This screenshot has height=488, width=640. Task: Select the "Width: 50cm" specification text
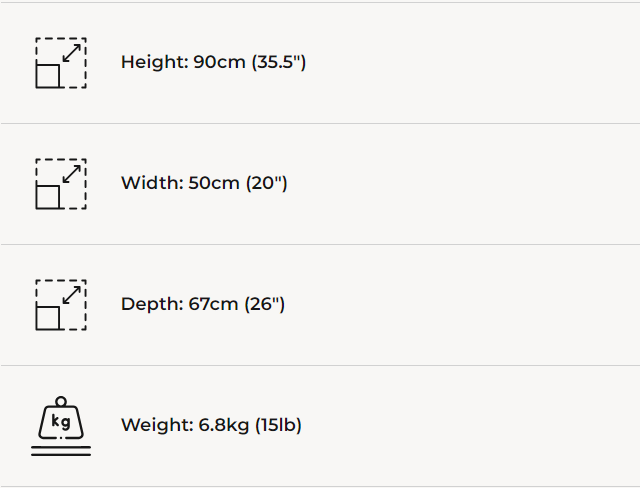pyautogui.click(x=181, y=183)
